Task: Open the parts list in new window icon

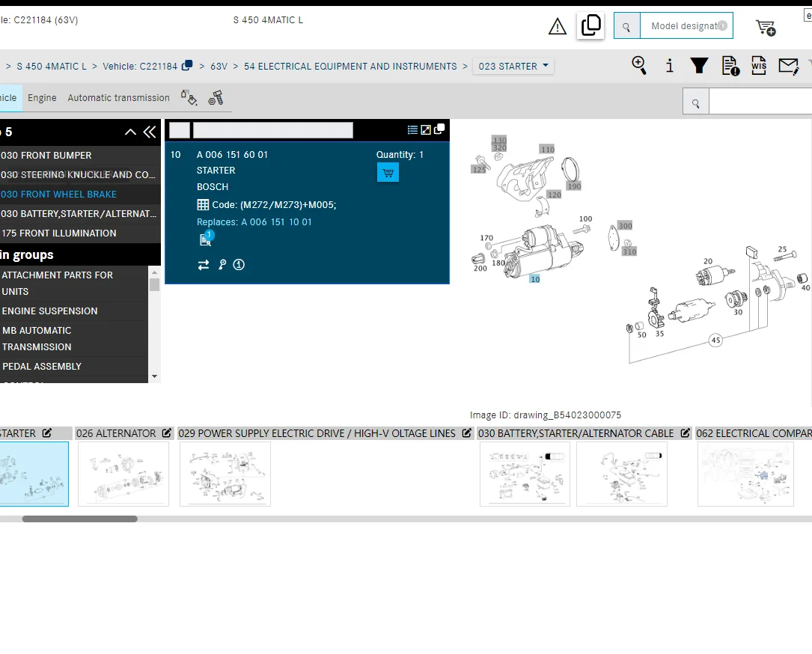Action: (439, 129)
